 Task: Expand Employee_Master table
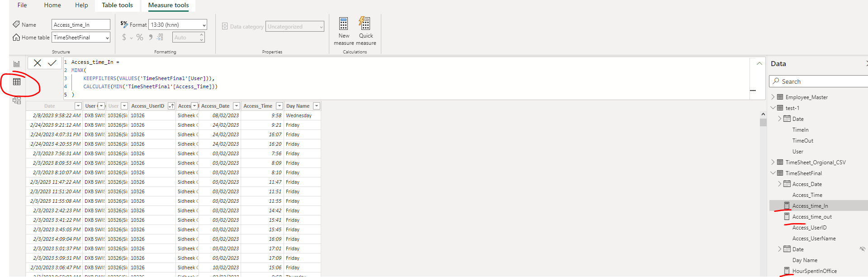[x=773, y=97]
